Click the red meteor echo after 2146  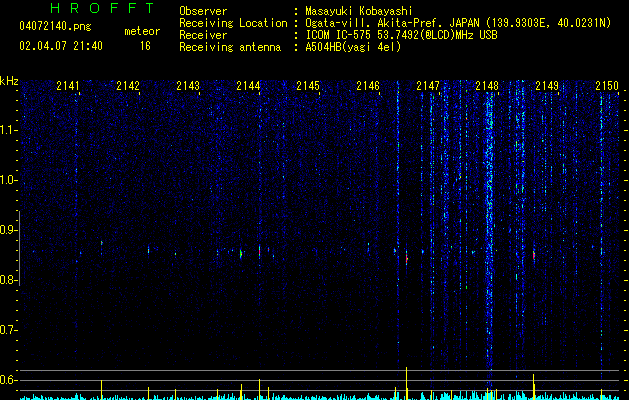coord(406,257)
